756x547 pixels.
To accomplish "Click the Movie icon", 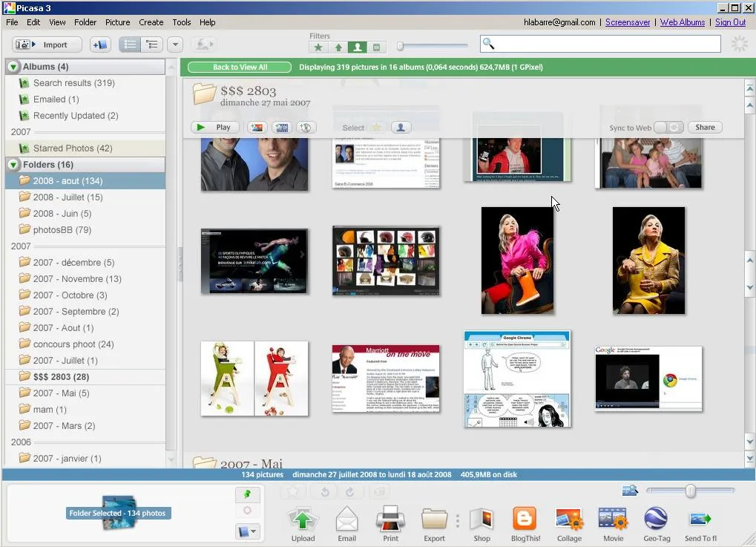I will click(x=613, y=524).
